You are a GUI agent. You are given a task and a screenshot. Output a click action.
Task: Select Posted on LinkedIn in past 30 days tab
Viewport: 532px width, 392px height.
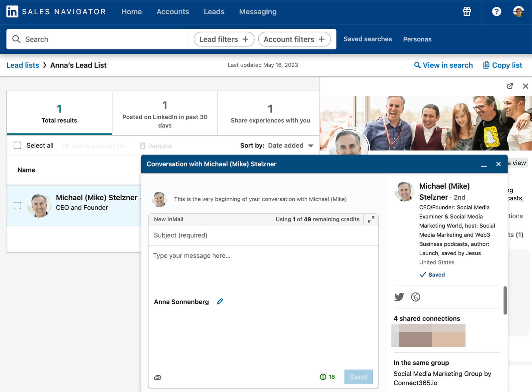tap(165, 113)
